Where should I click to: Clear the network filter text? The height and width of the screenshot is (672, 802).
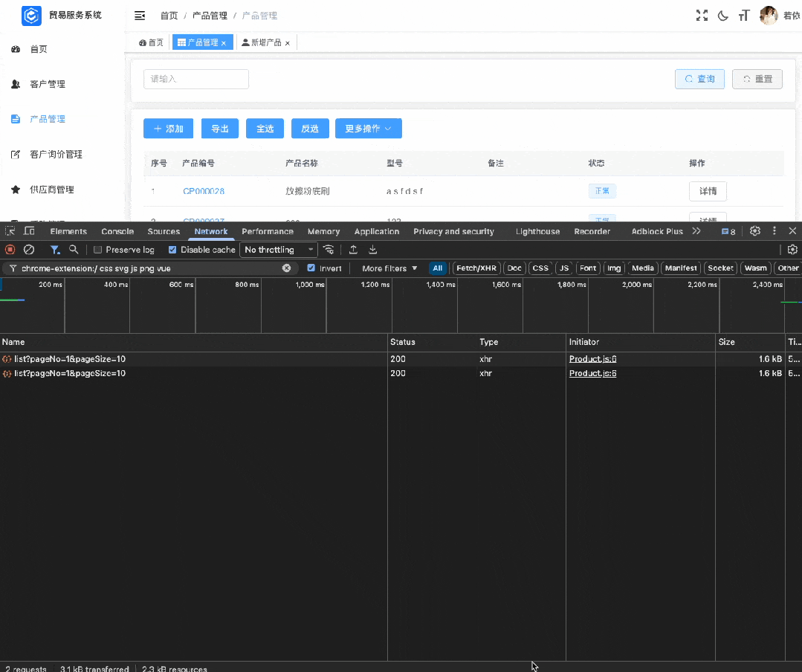tap(287, 268)
